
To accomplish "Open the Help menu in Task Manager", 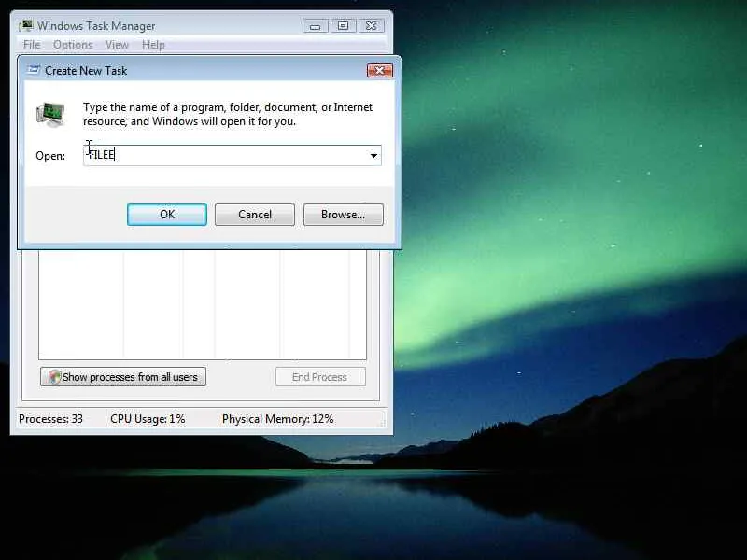I will point(153,45).
